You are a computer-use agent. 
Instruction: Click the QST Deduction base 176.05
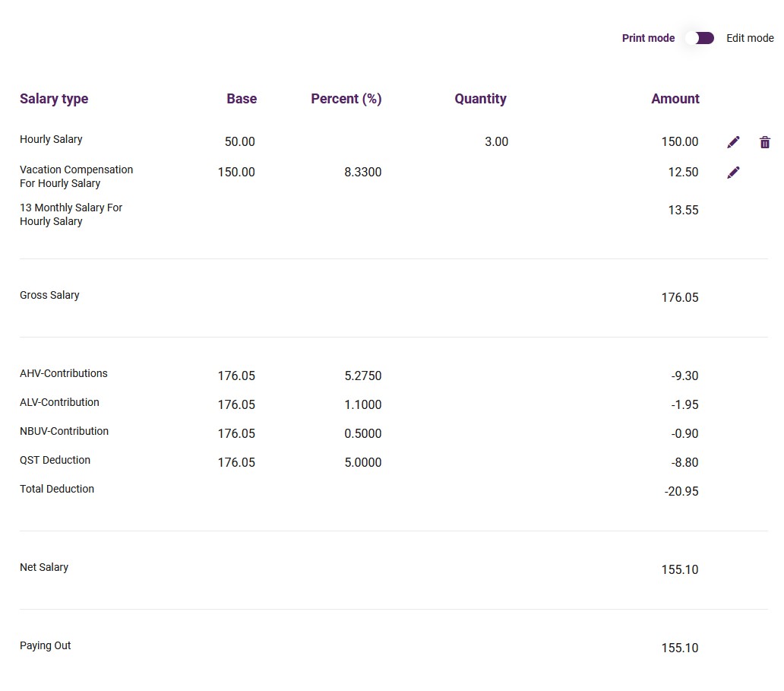click(x=236, y=462)
